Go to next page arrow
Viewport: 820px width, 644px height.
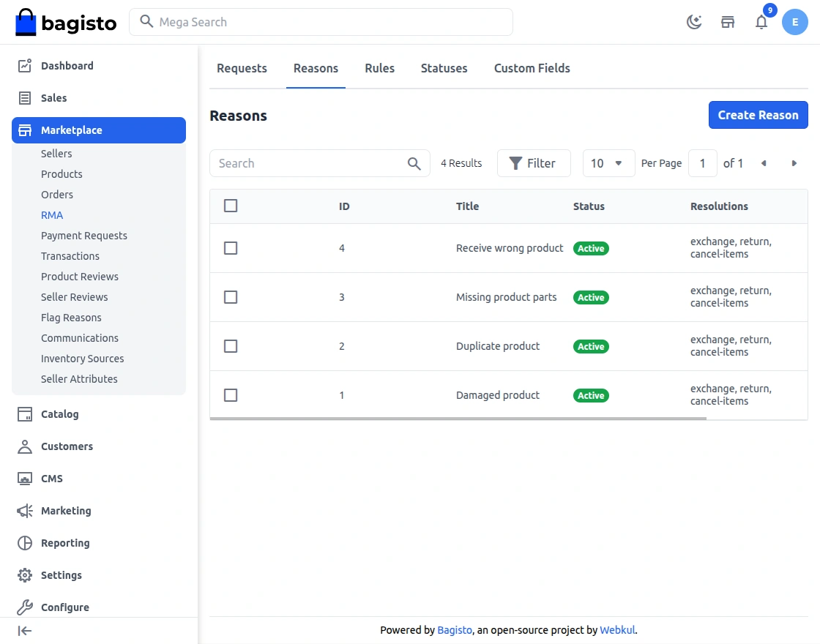click(794, 163)
